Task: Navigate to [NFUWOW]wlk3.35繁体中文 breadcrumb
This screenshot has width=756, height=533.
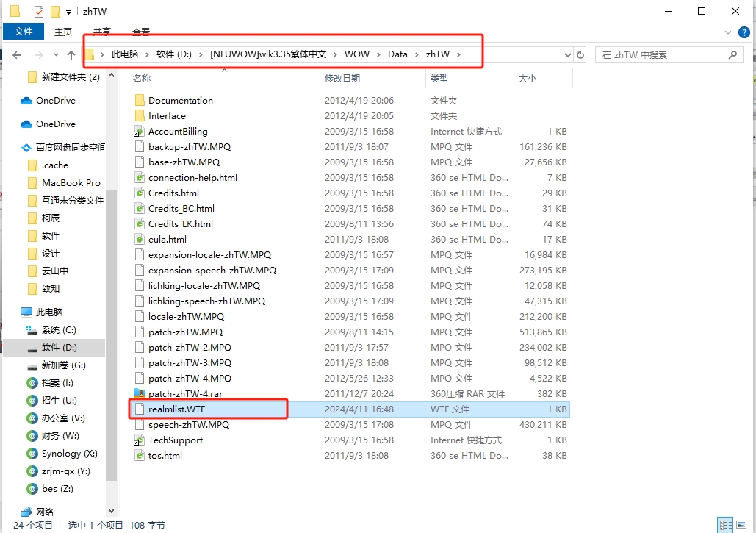Action: [268, 54]
